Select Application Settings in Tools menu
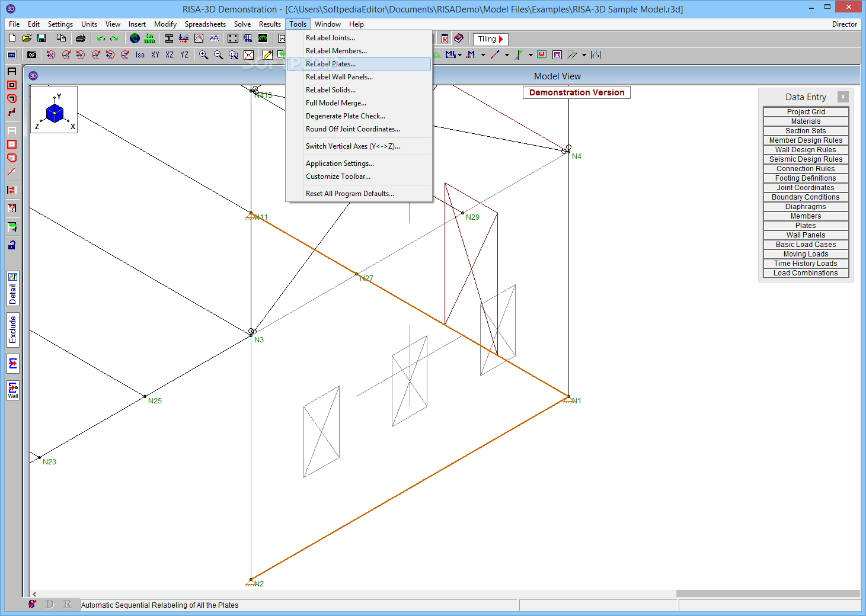The height and width of the screenshot is (616, 866). tap(359, 163)
